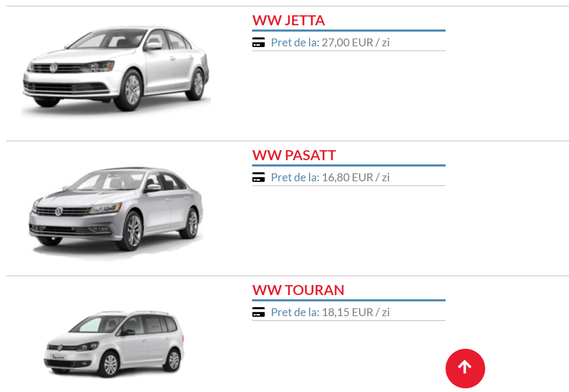Click the VW emblem on the Pasatt's grille
Image resolution: width=569 pixels, height=392 pixels.
click(x=59, y=211)
